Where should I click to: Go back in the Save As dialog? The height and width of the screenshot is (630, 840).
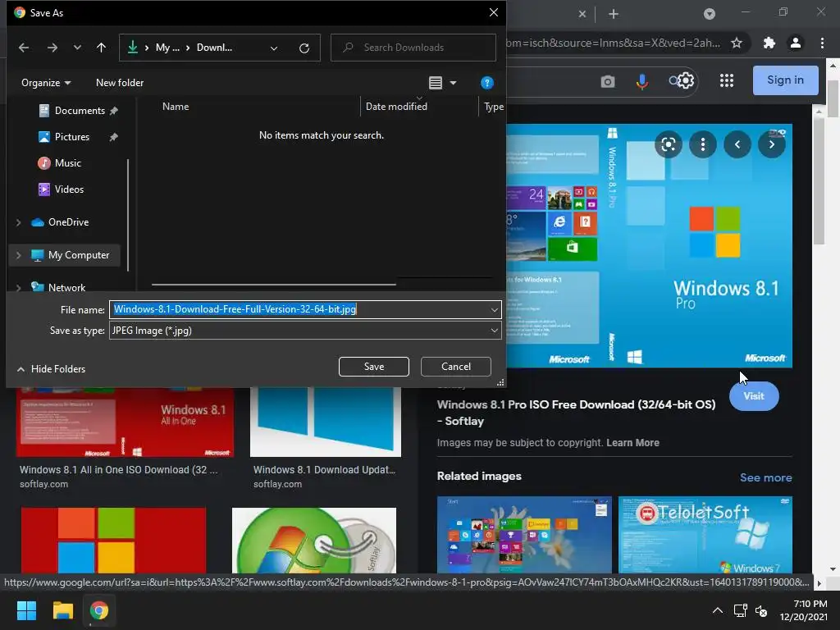coord(24,48)
